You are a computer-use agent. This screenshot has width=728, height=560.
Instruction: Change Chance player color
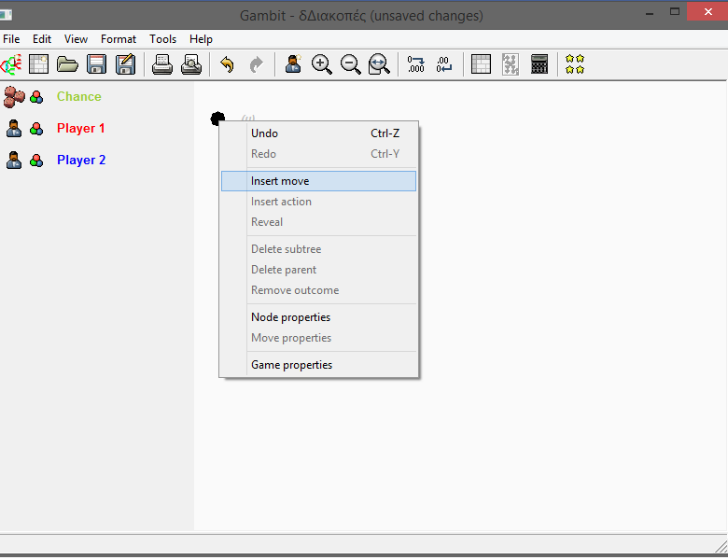tap(36, 97)
